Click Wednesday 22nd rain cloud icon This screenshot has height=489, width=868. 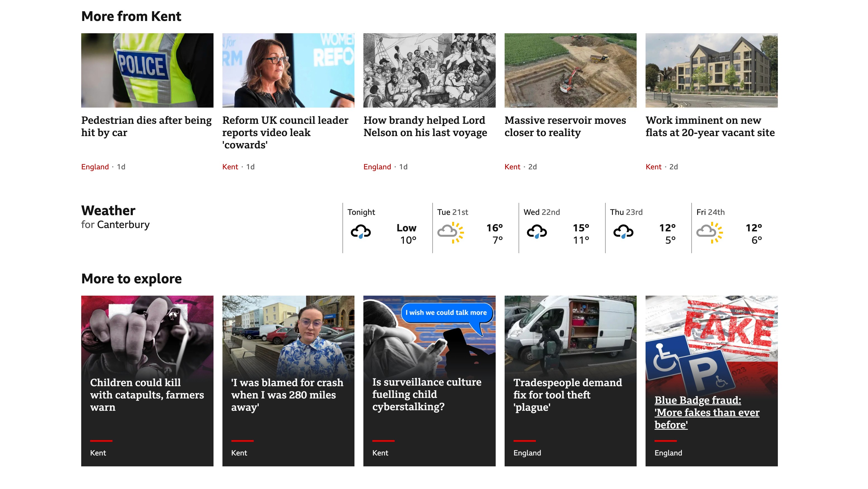537,232
